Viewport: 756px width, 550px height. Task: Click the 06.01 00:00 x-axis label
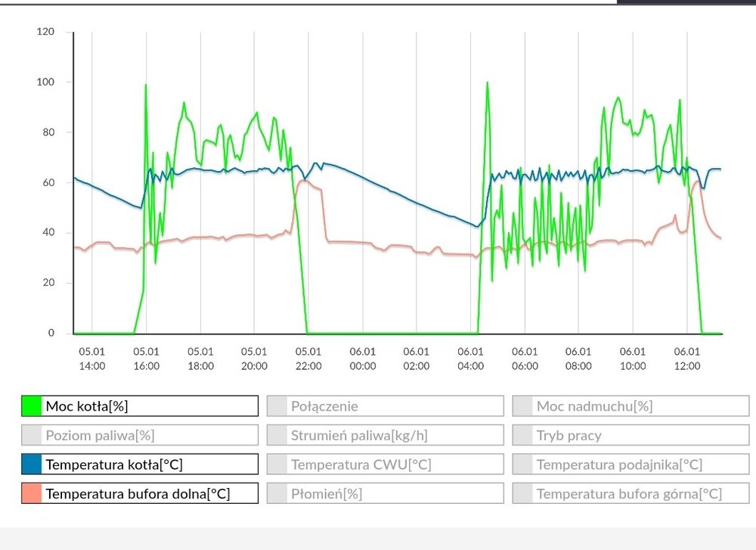362,359
